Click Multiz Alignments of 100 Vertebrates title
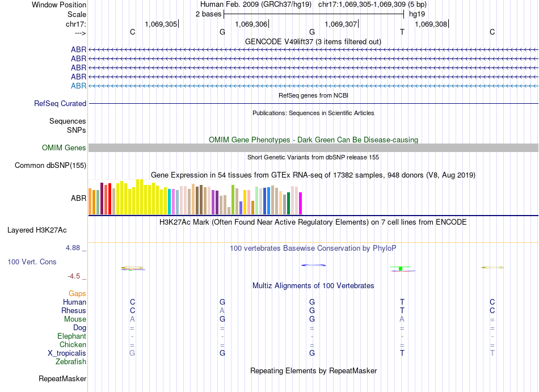Viewport: 539px width, 392px height. click(313, 285)
